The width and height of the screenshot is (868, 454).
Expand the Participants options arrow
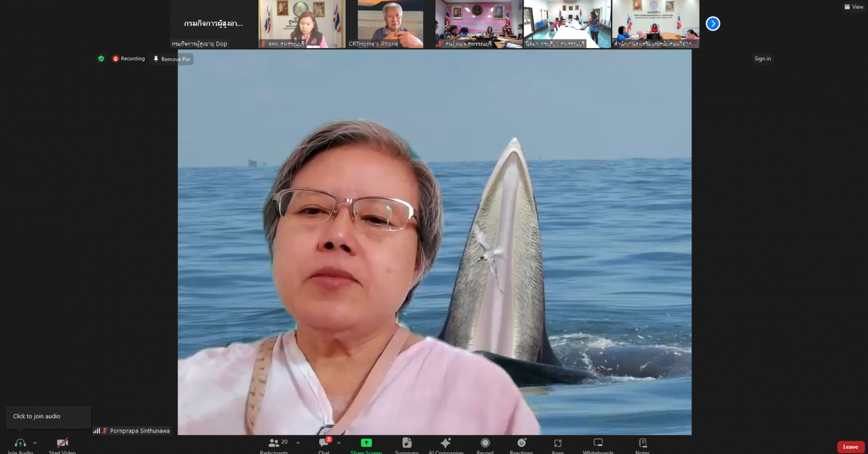[x=298, y=443]
